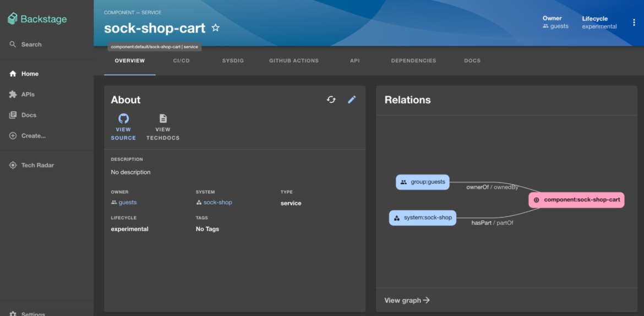644x316 pixels.
Task: Open the API tab
Action: coord(355,61)
